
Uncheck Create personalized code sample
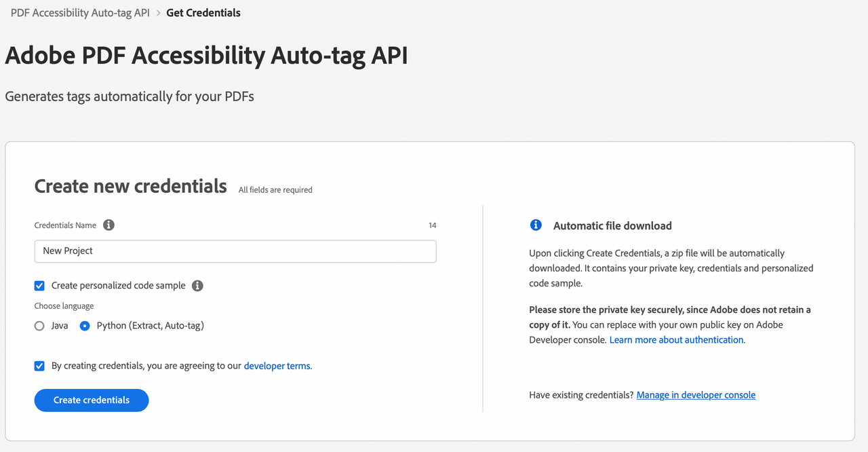[39, 286]
